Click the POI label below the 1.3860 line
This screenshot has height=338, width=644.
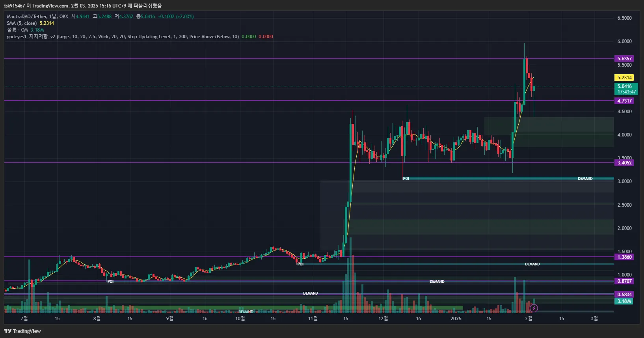click(x=300, y=264)
